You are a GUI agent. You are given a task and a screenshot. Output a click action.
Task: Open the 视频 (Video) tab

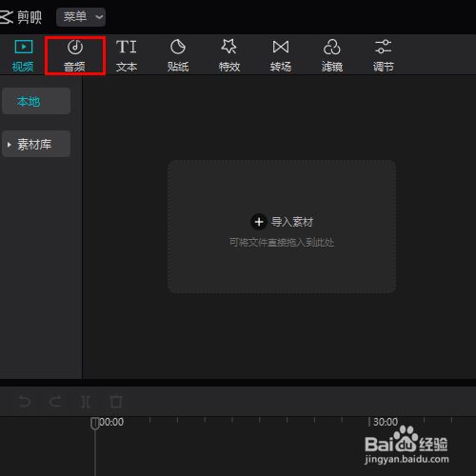(23, 55)
